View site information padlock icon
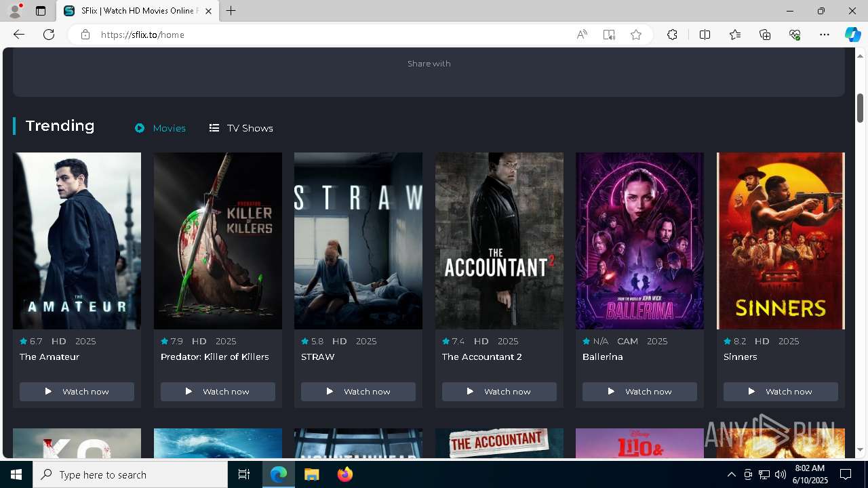 (x=85, y=35)
